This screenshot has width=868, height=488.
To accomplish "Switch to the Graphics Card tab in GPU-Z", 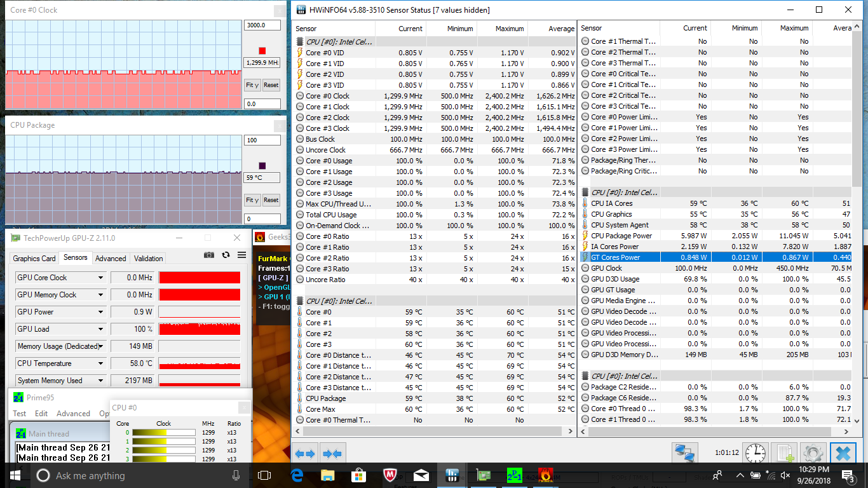I will tap(34, 259).
